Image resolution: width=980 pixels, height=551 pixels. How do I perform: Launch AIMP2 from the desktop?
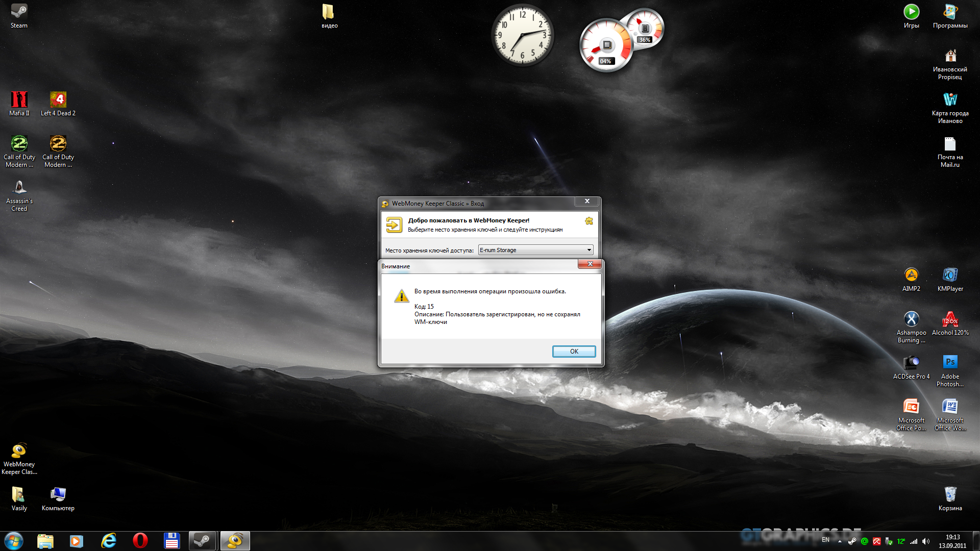coord(911,279)
